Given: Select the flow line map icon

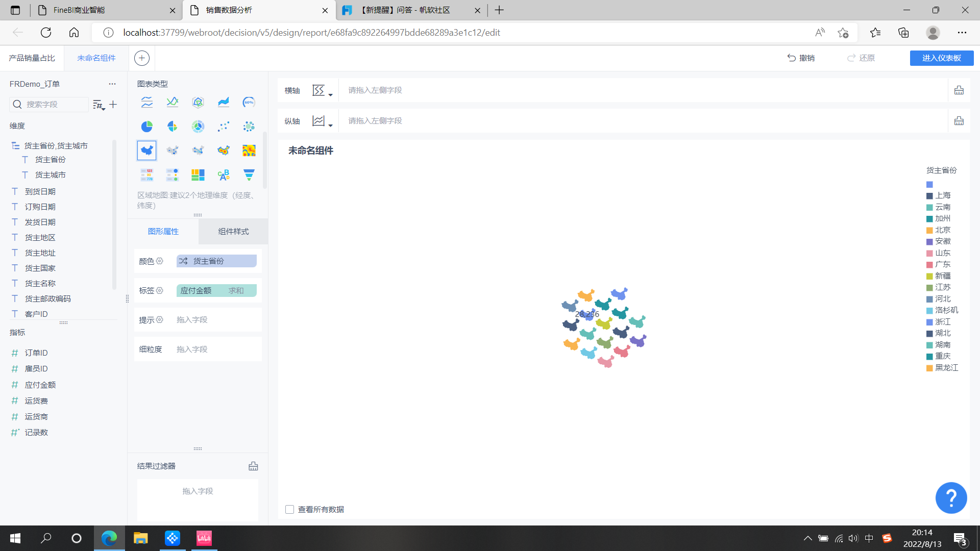Looking at the screenshot, I should (198, 151).
